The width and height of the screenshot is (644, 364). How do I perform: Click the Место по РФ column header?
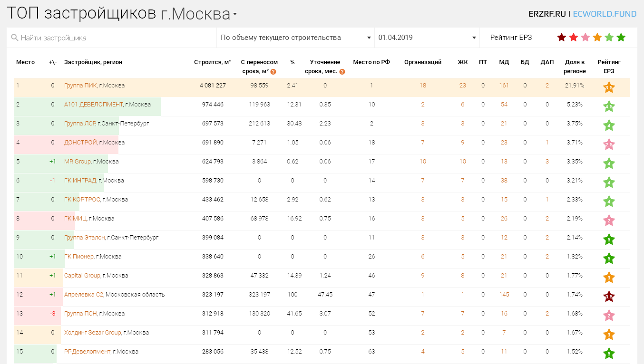pos(371,62)
